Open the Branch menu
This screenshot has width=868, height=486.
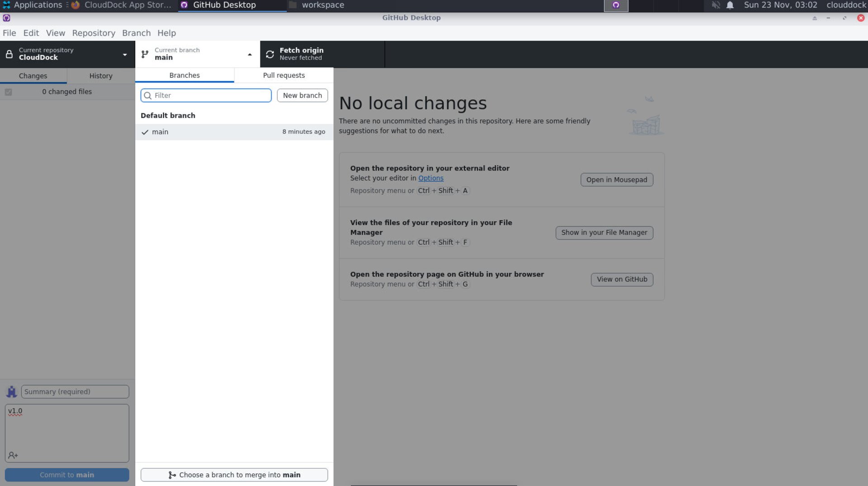point(136,33)
